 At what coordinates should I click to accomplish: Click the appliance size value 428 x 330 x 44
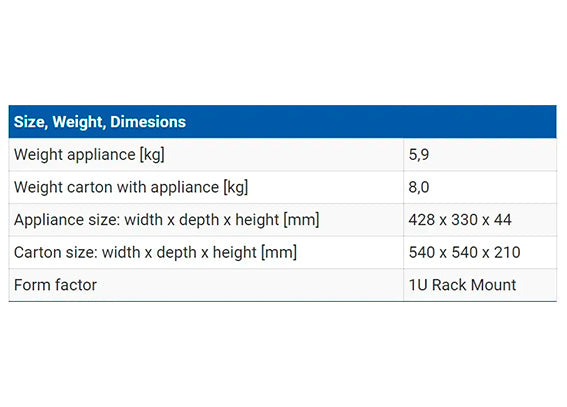(x=460, y=220)
